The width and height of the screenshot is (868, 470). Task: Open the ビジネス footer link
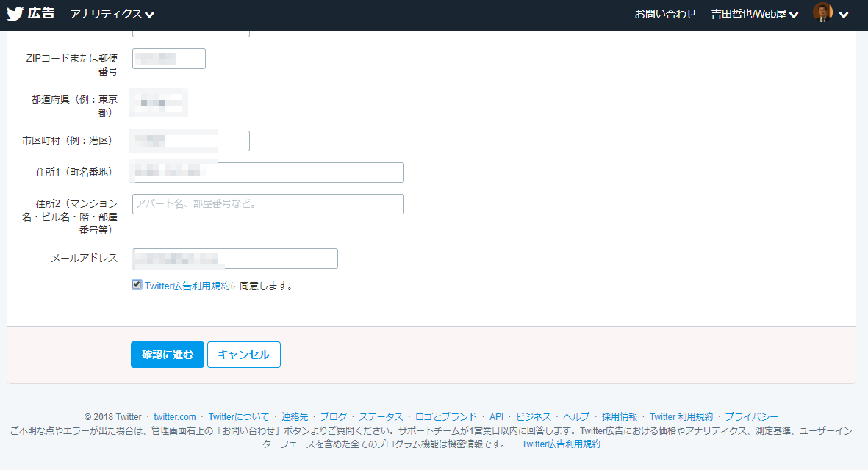[534, 416]
